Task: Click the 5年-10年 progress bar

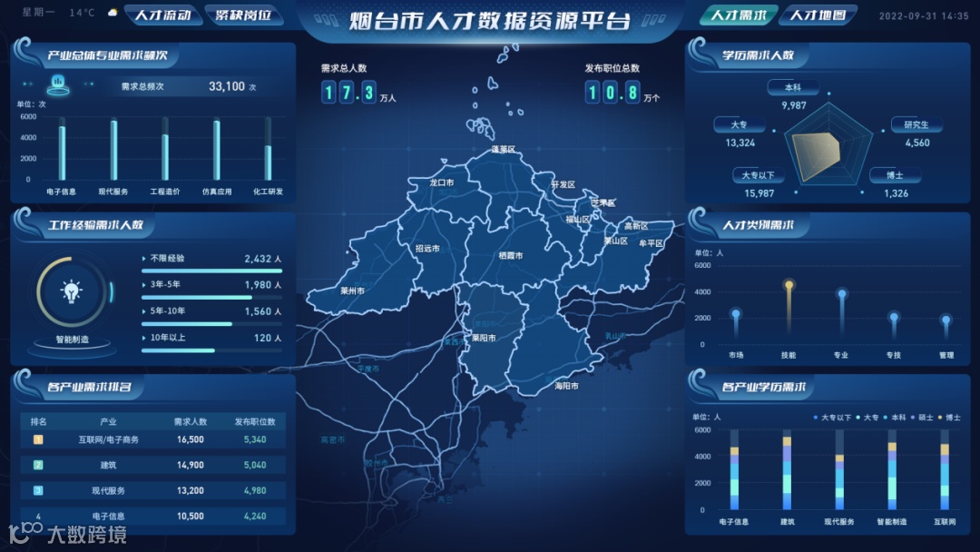Action: point(211,324)
